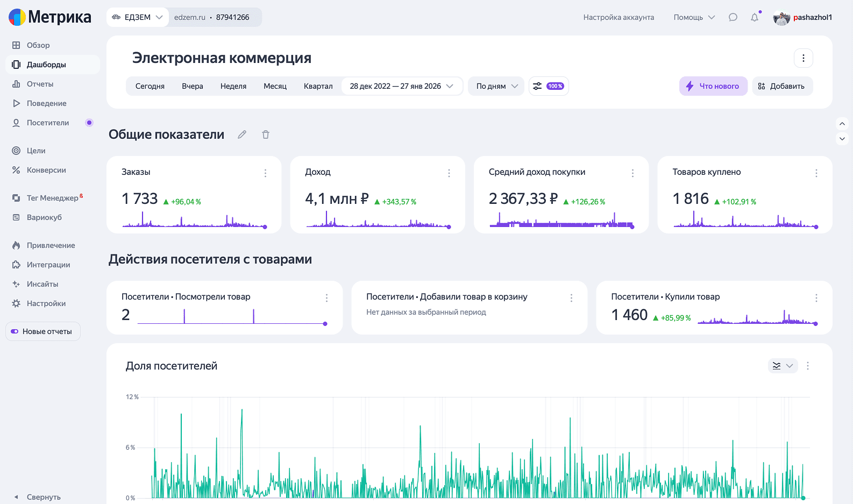Select the Месяц period tab

click(275, 86)
